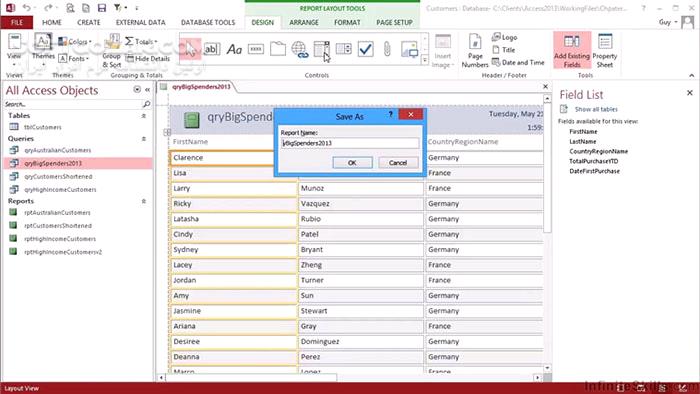Toggle Add Existing Fields pane
The height and width of the screenshot is (394, 700).
point(572,50)
